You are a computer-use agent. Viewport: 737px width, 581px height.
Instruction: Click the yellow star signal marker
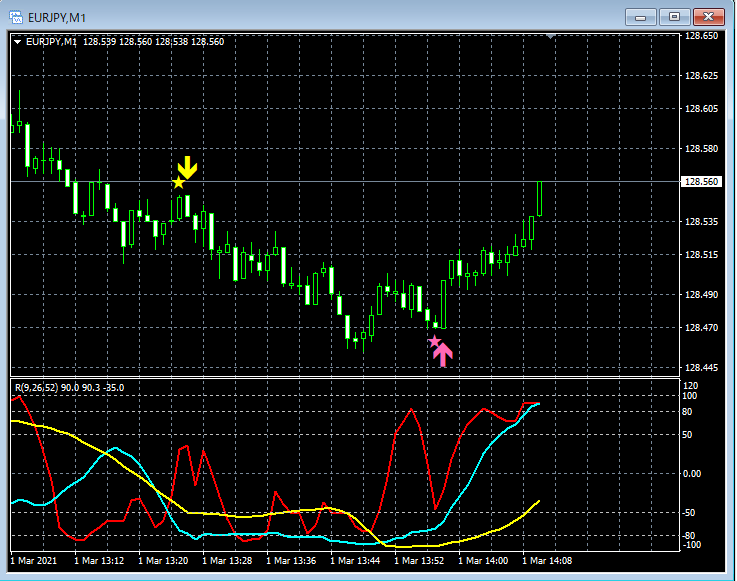pos(178,182)
